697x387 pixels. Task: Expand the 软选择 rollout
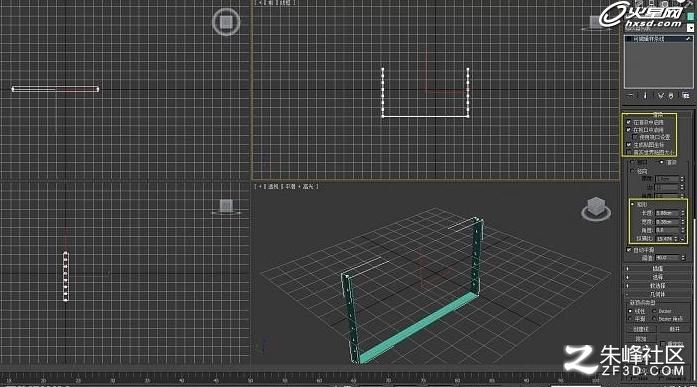pos(657,286)
